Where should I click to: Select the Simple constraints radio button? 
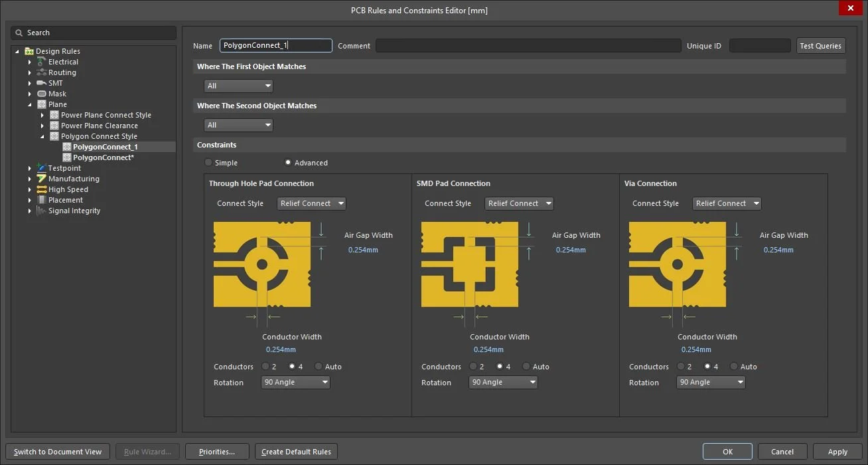pyautogui.click(x=208, y=162)
